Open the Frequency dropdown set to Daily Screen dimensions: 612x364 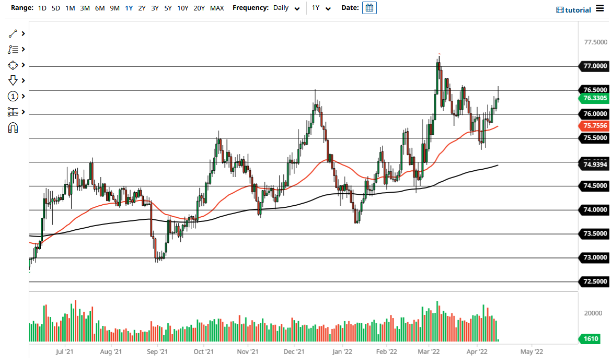pyautogui.click(x=285, y=8)
